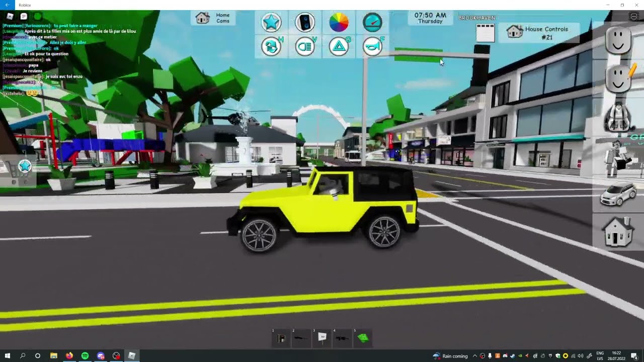The height and width of the screenshot is (362, 644).
Task: Click the yellow jeep vehicle
Action: 323,209
